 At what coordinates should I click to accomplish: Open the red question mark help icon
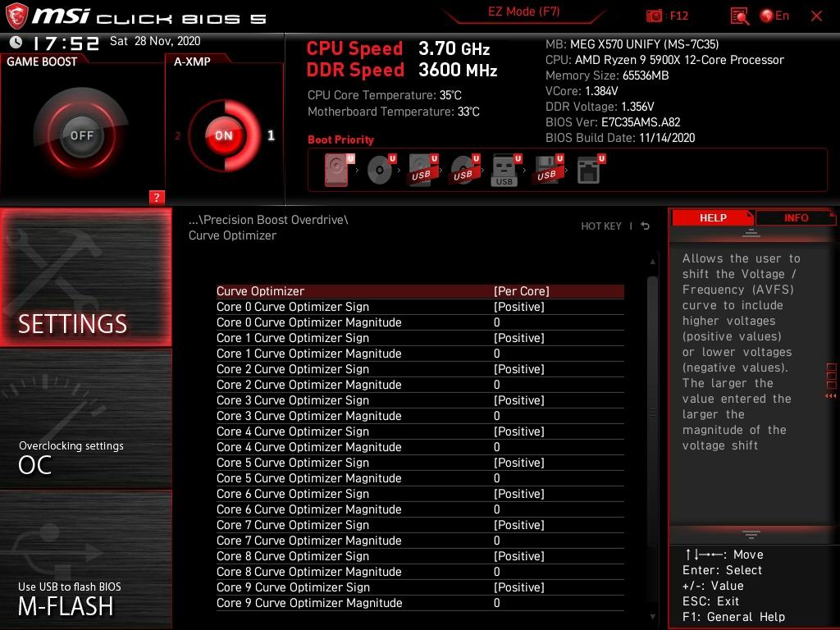(157, 197)
